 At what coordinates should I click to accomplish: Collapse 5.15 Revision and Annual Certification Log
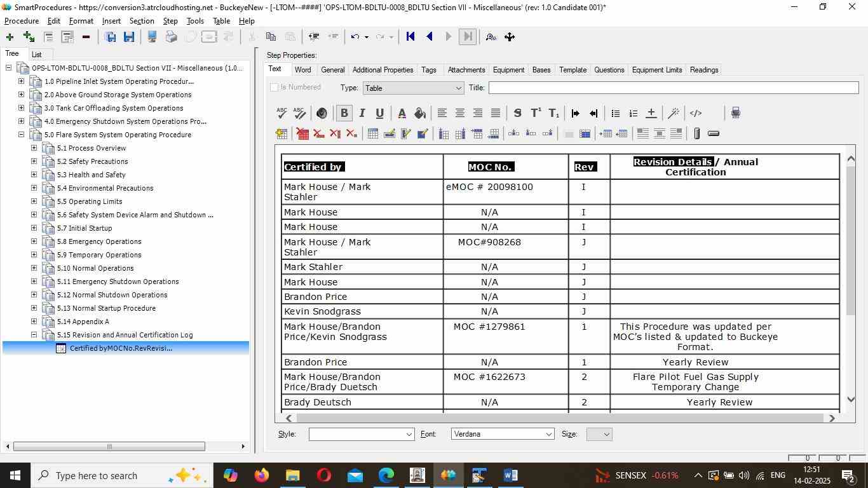[34, 335]
